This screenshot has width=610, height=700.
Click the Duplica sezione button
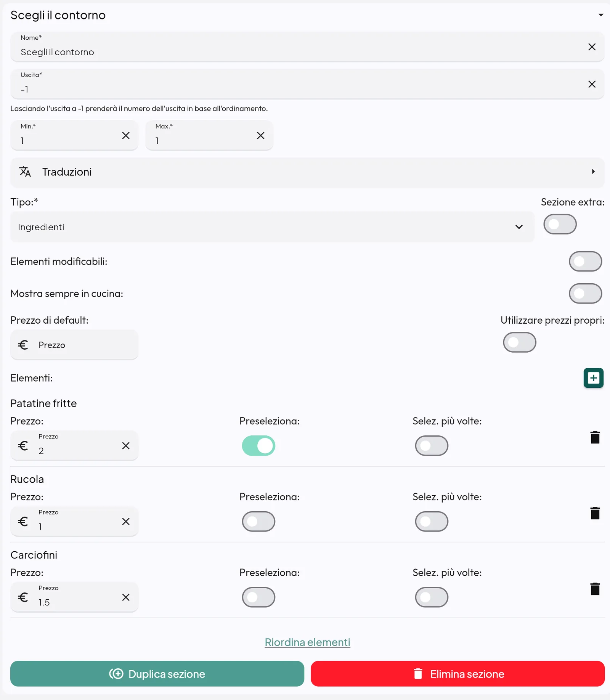pos(157,674)
